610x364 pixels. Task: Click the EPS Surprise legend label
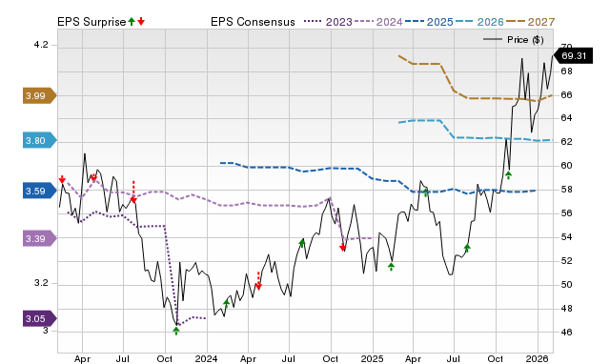coord(91,22)
